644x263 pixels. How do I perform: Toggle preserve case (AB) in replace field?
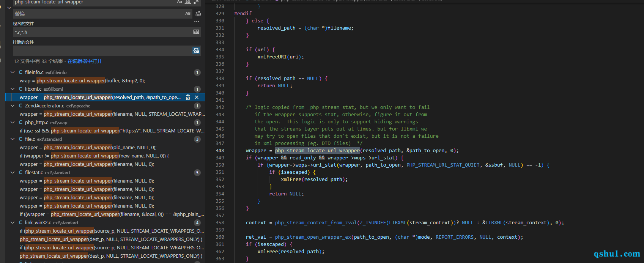(x=188, y=14)
